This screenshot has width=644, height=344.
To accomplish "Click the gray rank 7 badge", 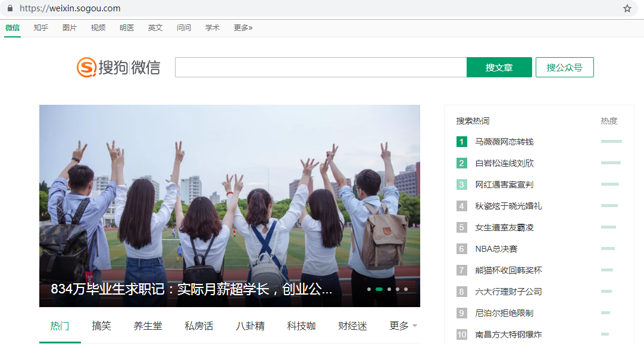I will (x=462, y=270).
